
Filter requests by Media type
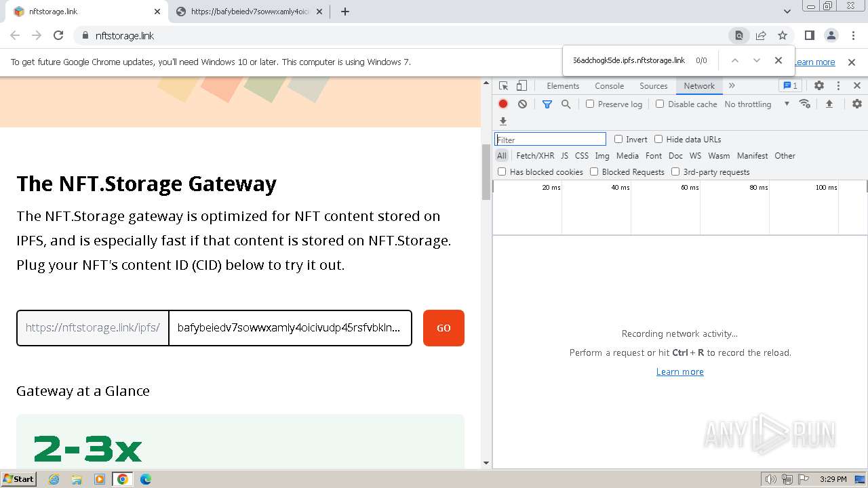(x=627, y=156)
